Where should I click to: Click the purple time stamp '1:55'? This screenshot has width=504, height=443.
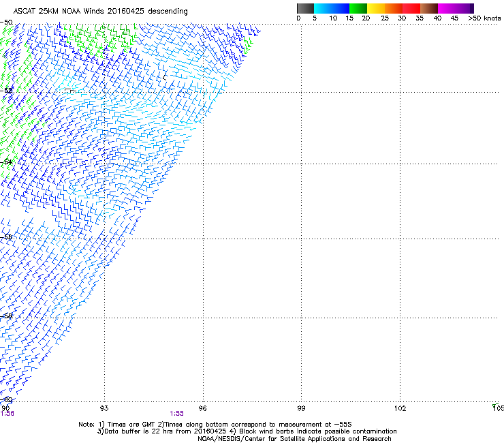pos(177,414)
